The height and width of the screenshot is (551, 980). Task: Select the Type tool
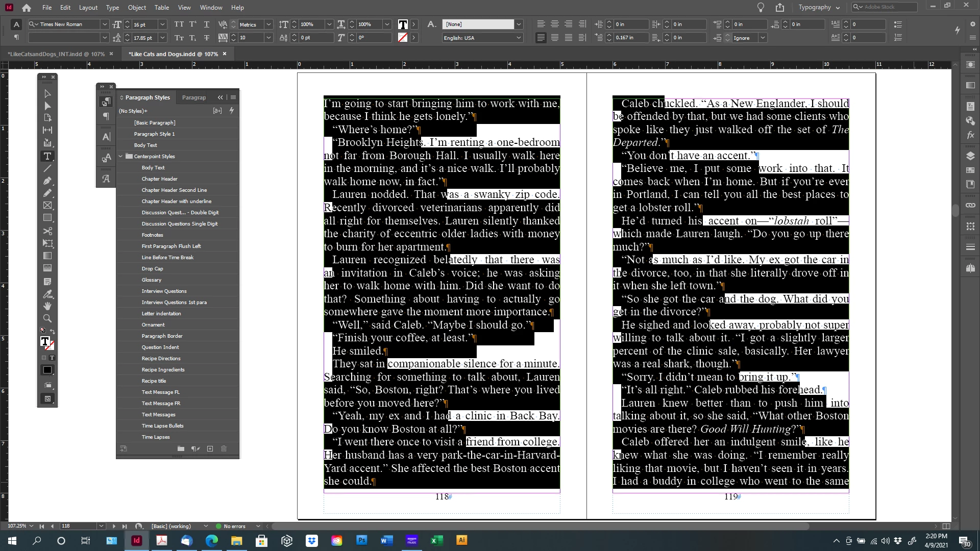[x=47, y=156]
